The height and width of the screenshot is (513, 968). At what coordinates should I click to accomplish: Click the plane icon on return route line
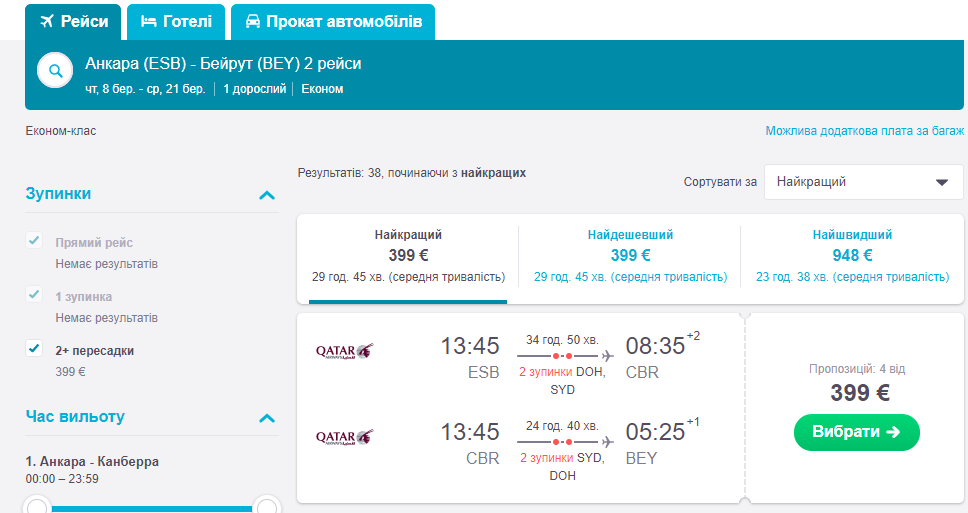607,441
